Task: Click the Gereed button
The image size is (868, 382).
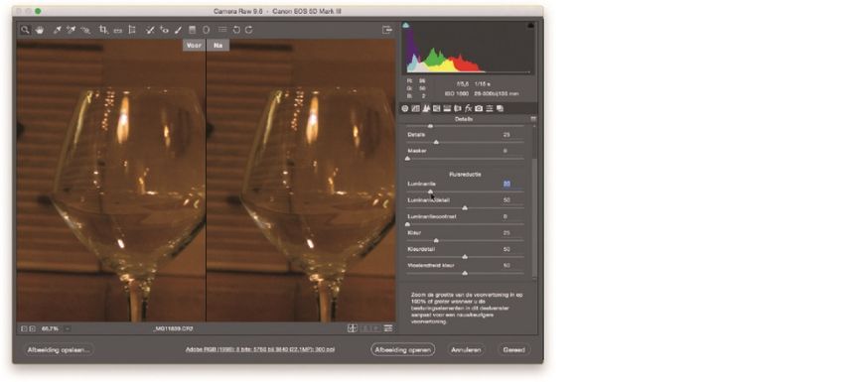Action: pyautogui.click(x=513, y=350)
